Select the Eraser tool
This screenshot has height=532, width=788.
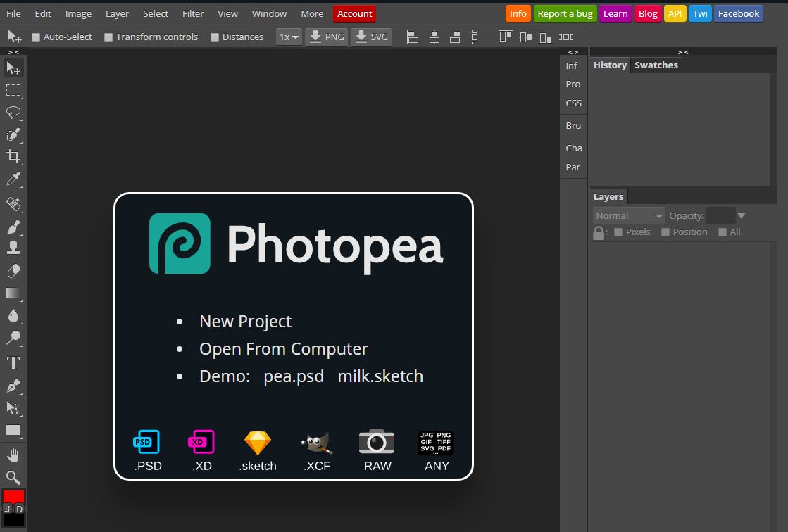coord(13,271)
